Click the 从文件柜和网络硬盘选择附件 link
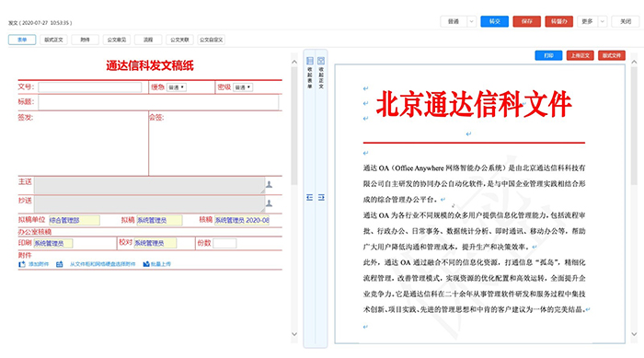This screenshot has height=358, width=644. click(102, 264)
